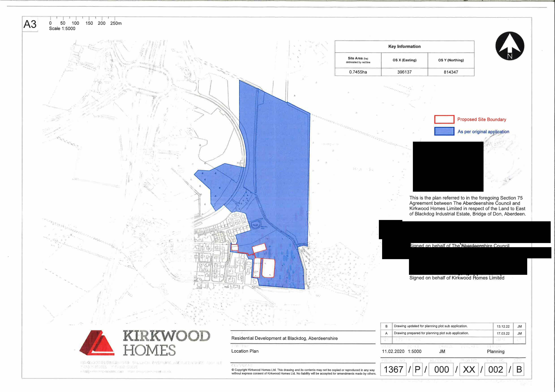Click the 'Proposed Site Boundary' legend label

coord(482,120)
